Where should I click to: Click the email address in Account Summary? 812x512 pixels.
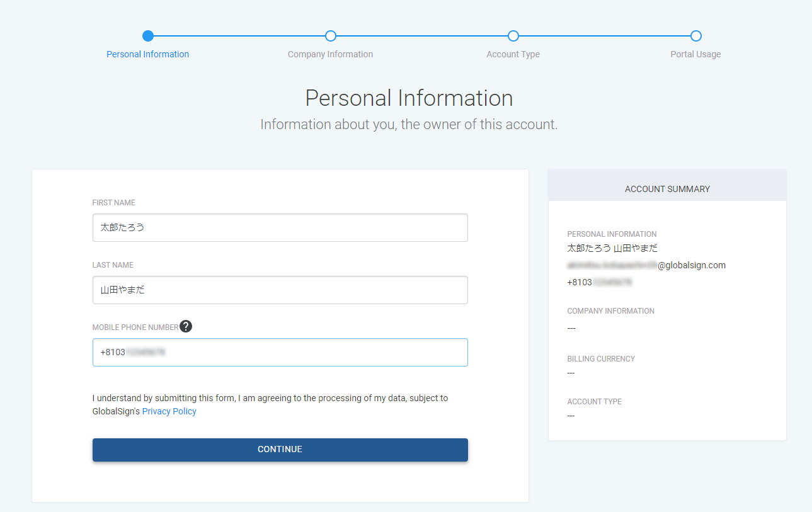[646, 265]
